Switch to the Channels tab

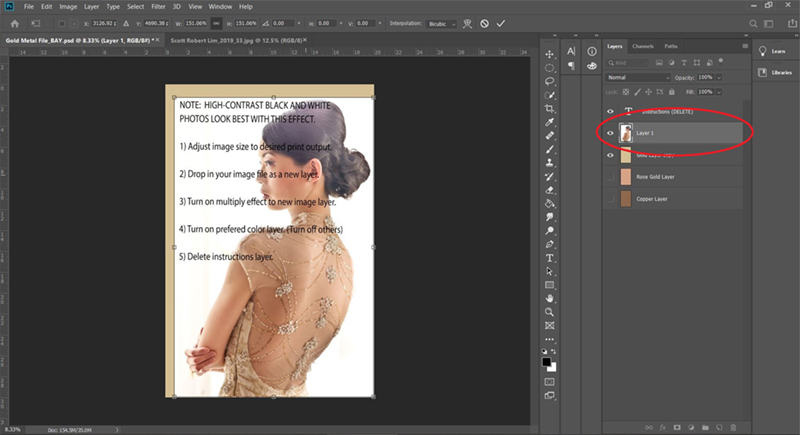(643, 46)
